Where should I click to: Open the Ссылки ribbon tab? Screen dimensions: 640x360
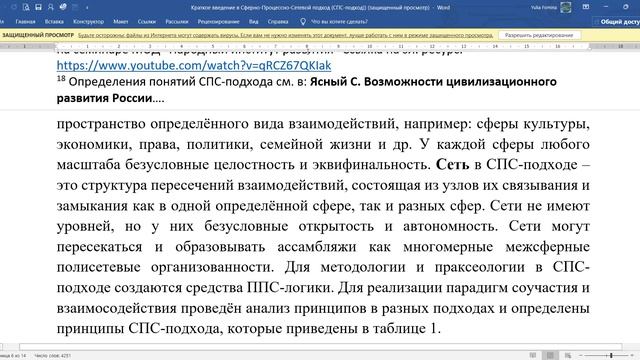coord(147,22)
